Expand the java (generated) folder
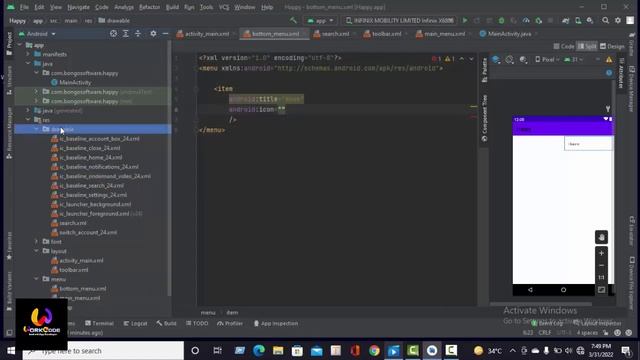The height and width of the screenshot is (360, 640). 28,110
